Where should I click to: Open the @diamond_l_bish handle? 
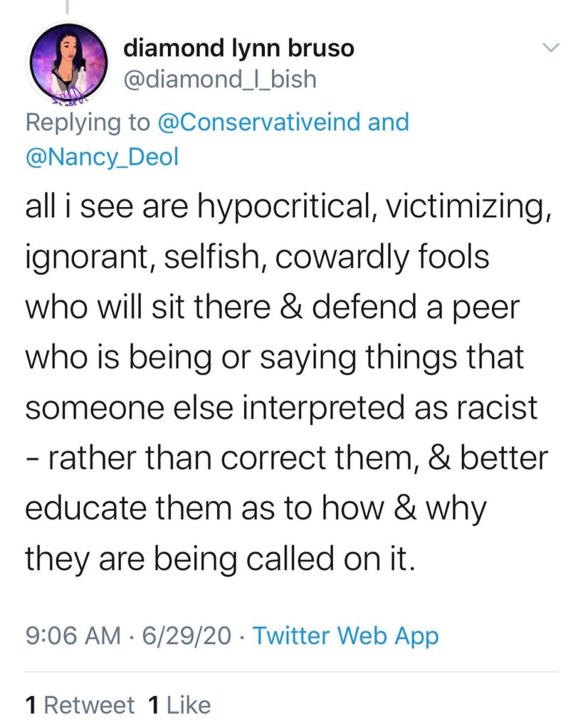pyautogui.click(x=220, y=79)
